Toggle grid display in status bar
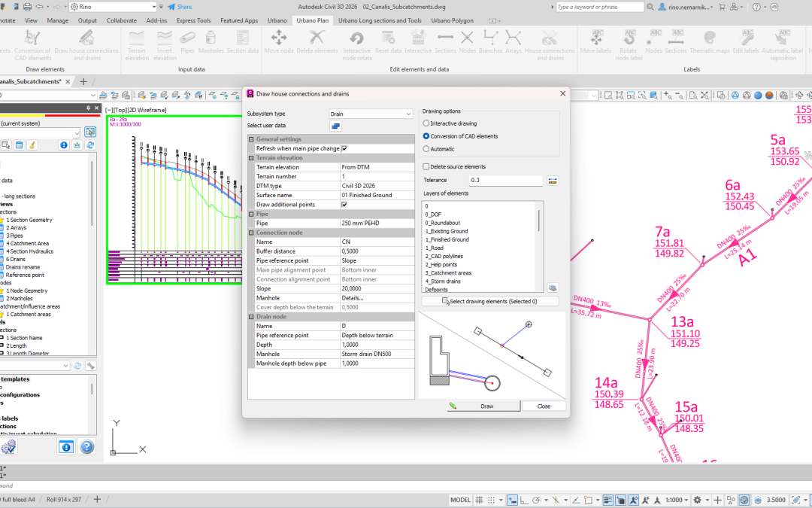 479,500
